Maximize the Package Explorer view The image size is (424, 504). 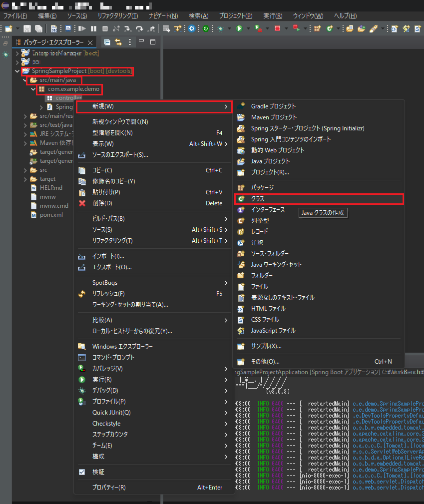coord(153,42)
